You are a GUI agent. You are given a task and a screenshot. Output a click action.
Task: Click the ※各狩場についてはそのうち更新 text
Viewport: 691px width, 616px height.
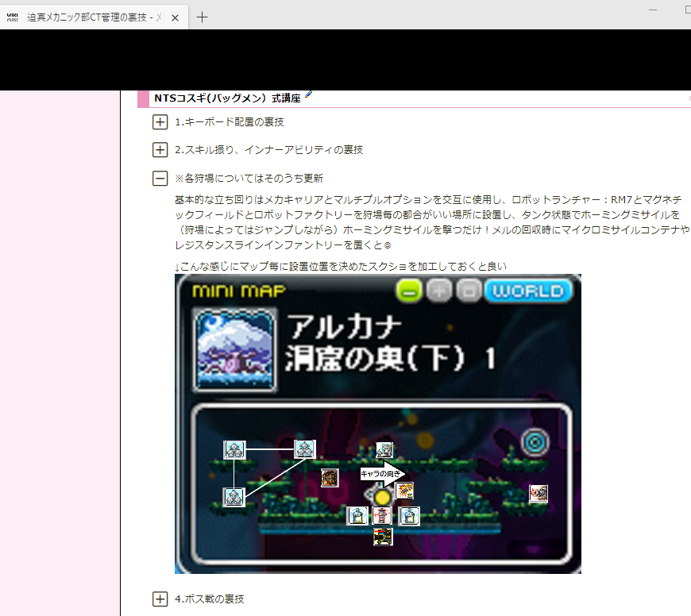pos(249,179)
